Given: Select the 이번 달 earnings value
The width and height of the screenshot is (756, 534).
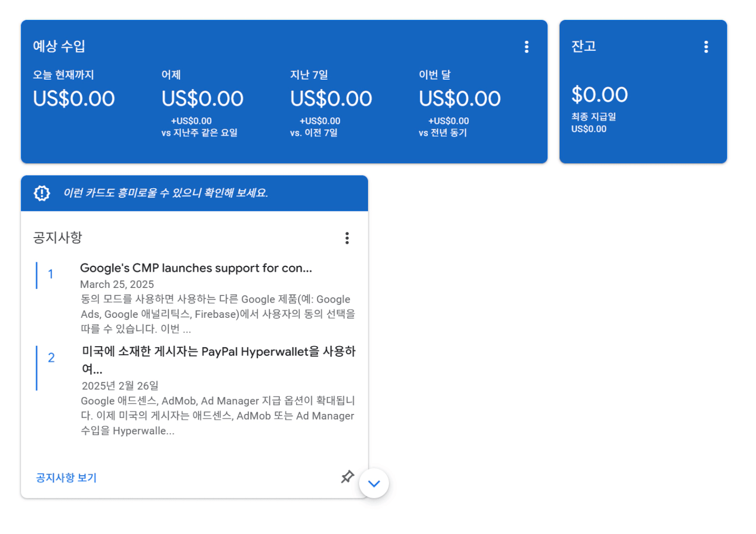Looking at the screenshot, I should point(460,99).
